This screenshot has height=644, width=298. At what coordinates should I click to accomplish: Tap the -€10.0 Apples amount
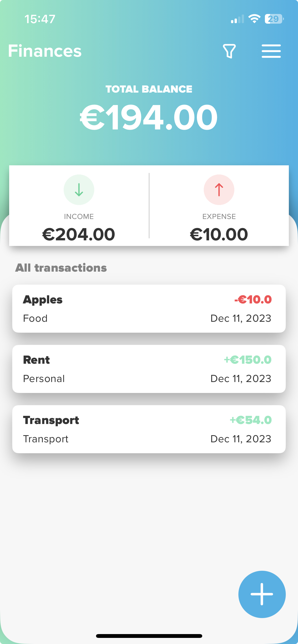[x=253, y=299]
